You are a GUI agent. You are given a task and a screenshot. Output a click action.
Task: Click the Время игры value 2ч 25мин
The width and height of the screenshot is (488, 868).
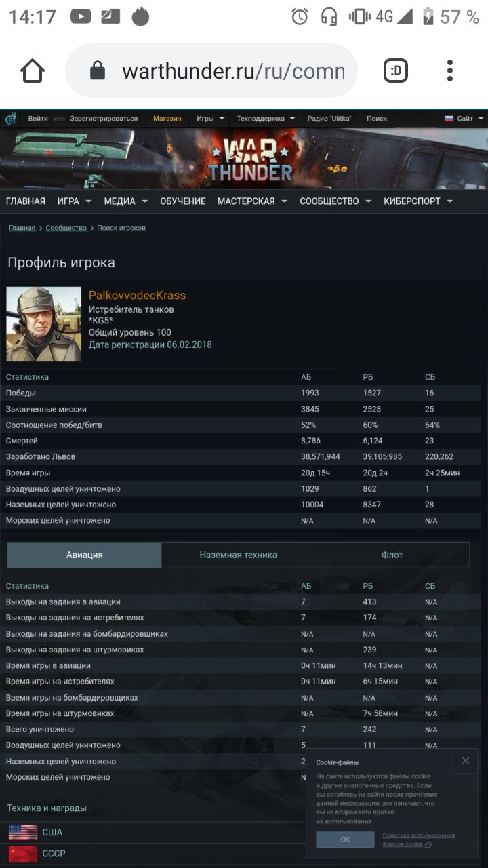pos(442,473)
